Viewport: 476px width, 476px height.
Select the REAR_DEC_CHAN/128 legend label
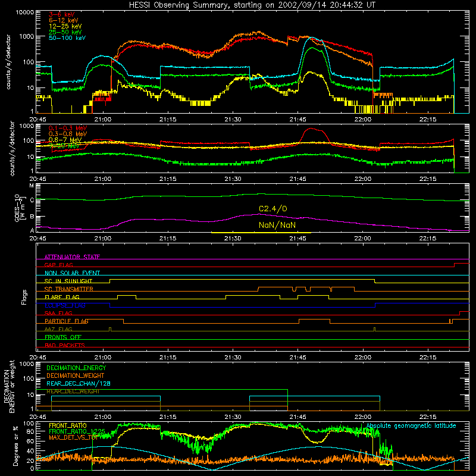click(x=79, y=384)
